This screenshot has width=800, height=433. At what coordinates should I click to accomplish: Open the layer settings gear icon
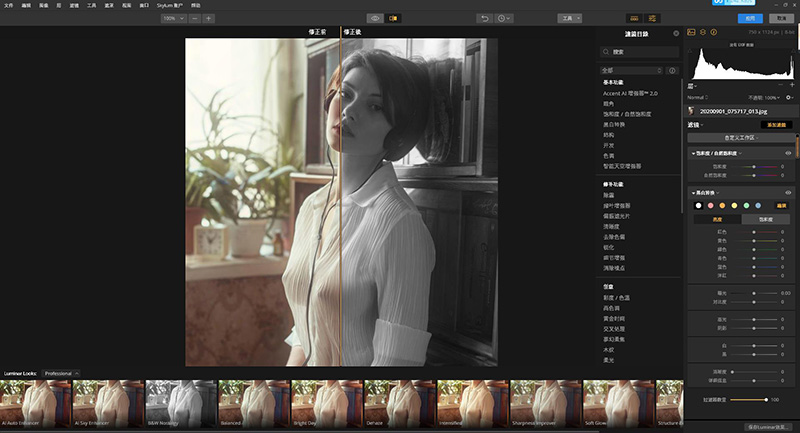click(789, 97)
